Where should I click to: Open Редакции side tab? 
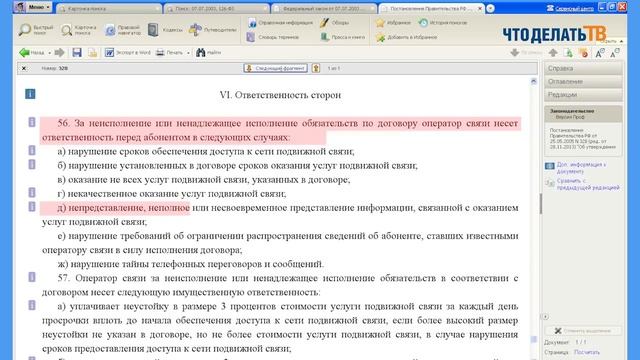coord(583,95)
